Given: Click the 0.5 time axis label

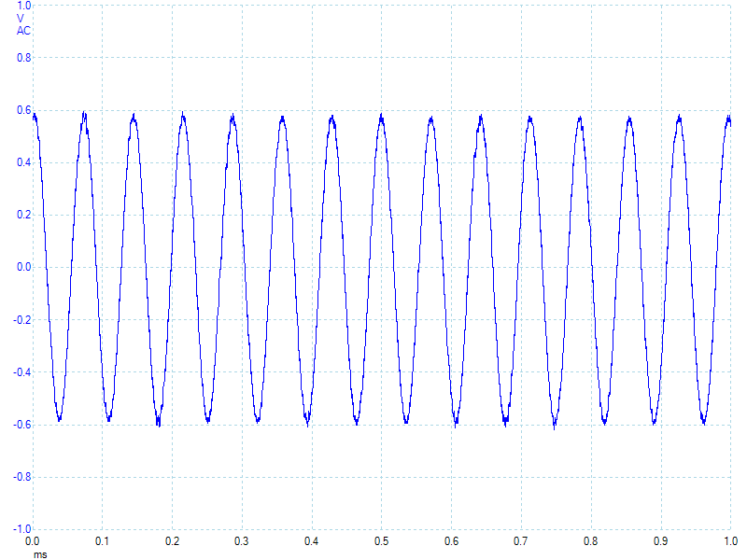Looking at the screenshot, I should tap(381, 541).
